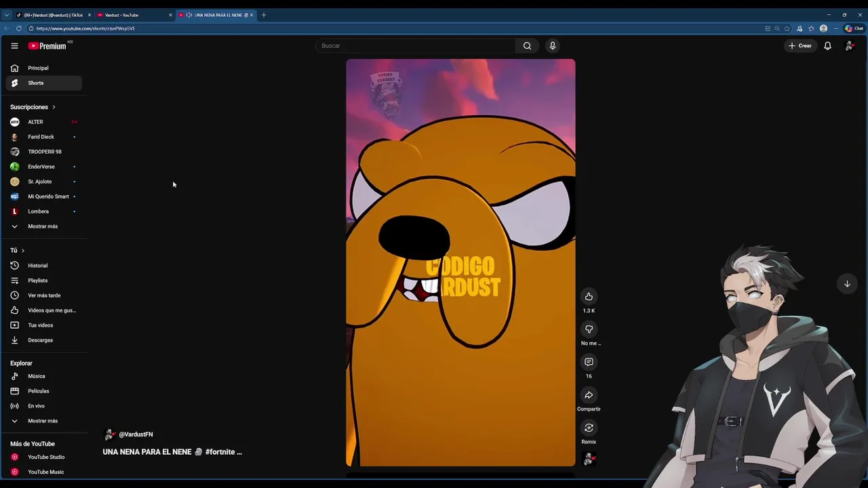This screenshot has width=868, height=488.
Task: Open browser Settings and more menu
Action: tap(835, 28)
